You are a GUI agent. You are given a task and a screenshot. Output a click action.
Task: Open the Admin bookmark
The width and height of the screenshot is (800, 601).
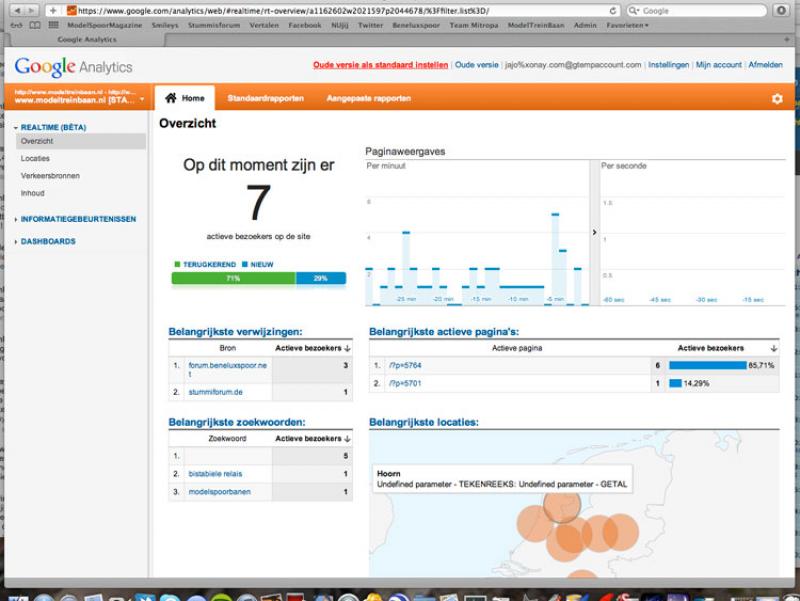(x=585, y=25)
